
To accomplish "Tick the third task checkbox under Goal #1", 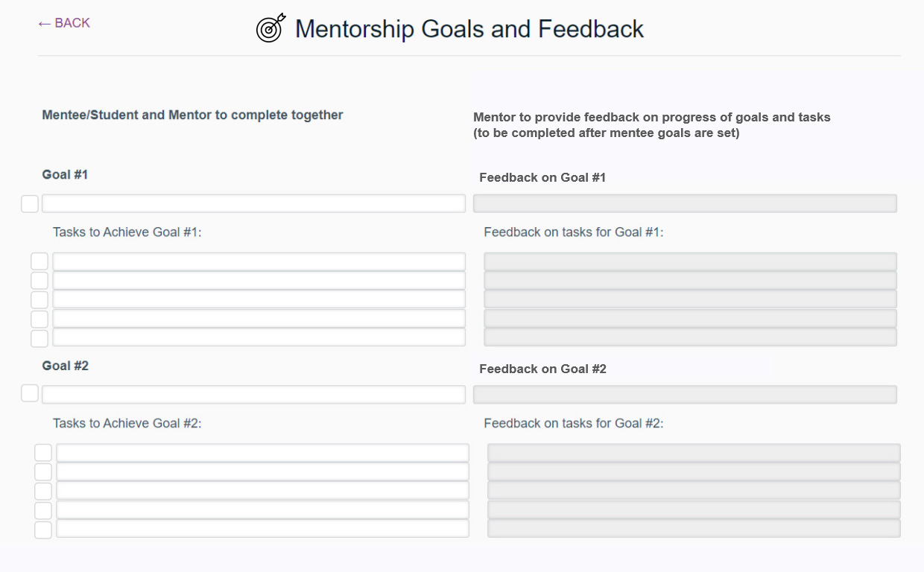I will [39, 299].
